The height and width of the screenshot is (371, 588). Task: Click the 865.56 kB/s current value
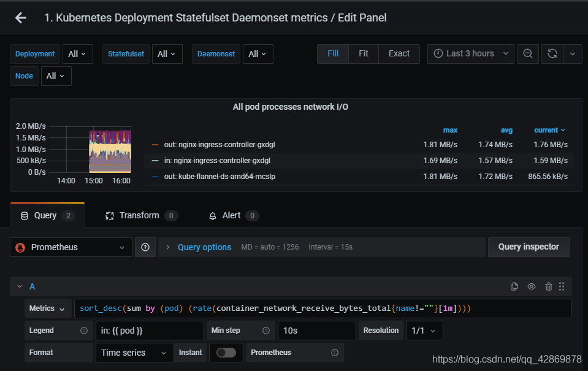[x=548, y=177]
